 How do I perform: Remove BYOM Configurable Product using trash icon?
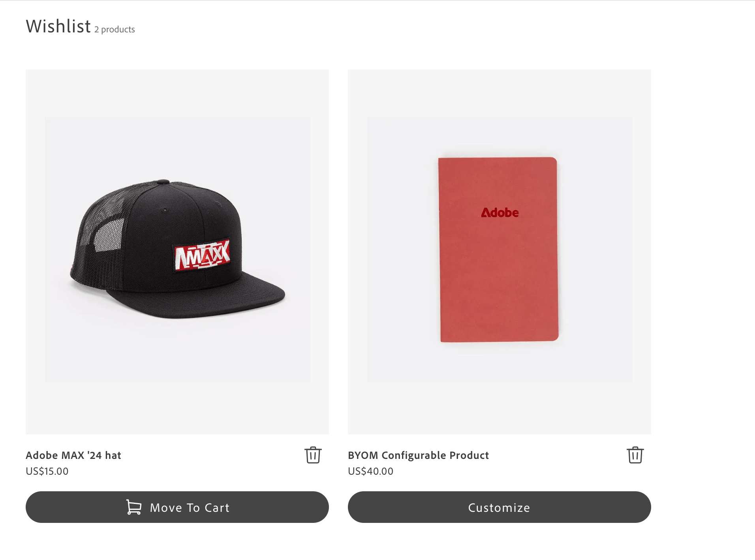click(635, 455)
